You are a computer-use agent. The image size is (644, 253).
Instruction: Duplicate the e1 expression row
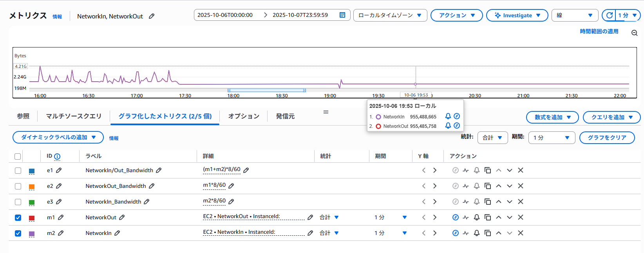click(487, 170)
